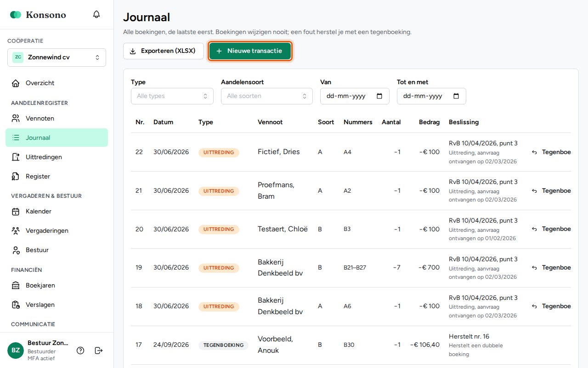The height and width of the screenshot is (368, 588).
Task: Export journal via Exporteren (XLSX)
Action: pos(164,51)
